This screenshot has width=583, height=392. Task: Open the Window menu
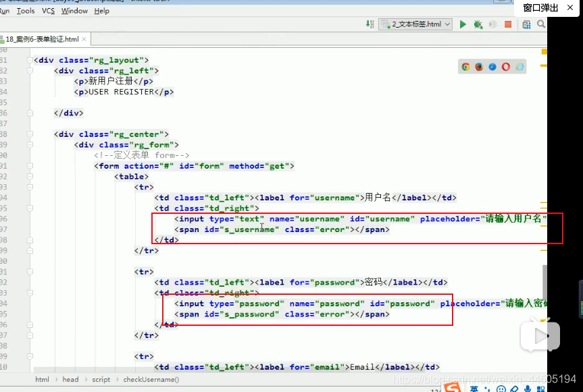point(74,11)
